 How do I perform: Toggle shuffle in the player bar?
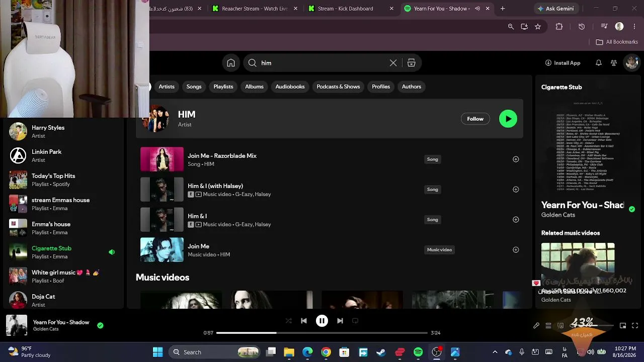288,321
